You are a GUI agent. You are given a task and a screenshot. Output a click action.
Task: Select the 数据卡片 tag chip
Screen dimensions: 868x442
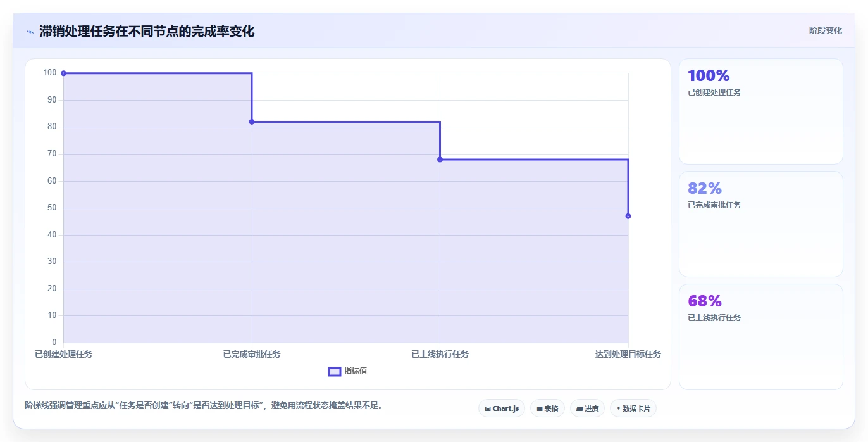pos(633,408)
